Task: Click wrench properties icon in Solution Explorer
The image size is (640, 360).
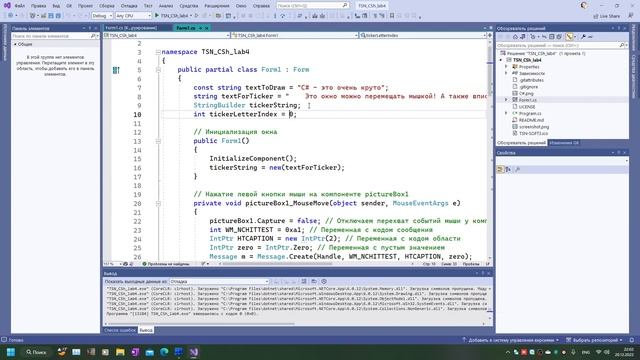Action: pos(583,37)
